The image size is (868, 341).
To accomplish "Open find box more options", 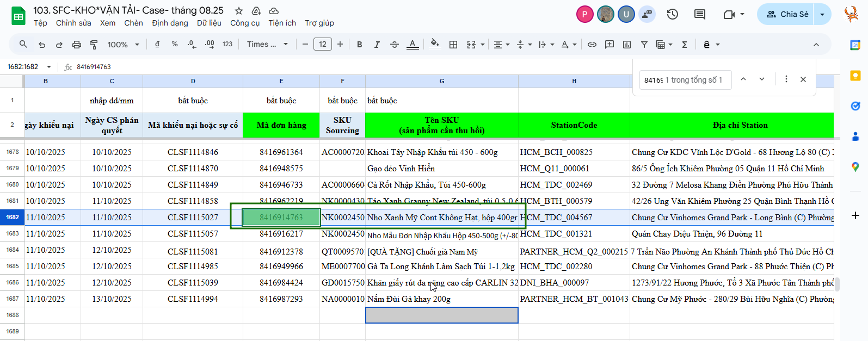I will [786, 79].
